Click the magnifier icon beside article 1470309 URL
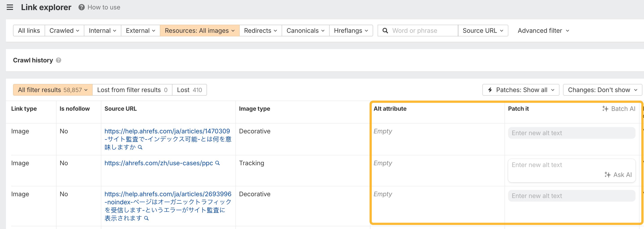 [x=140, y=148]
